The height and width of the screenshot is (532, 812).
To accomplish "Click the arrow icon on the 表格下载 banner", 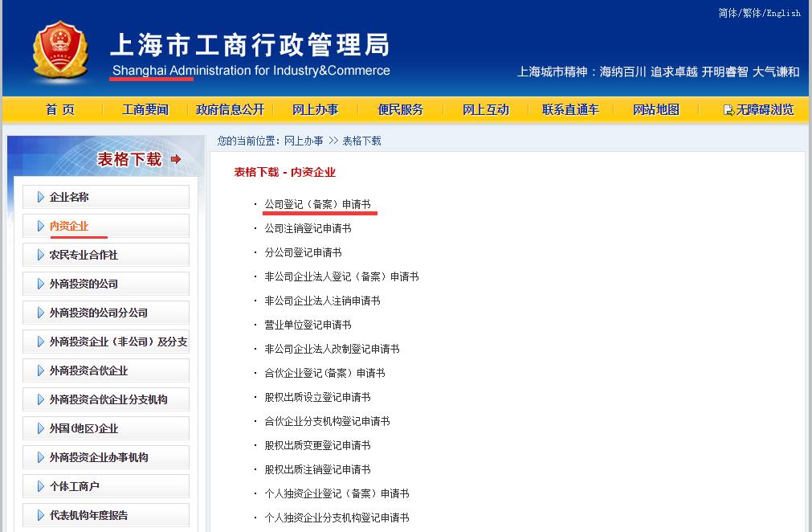I will point(177,159).
